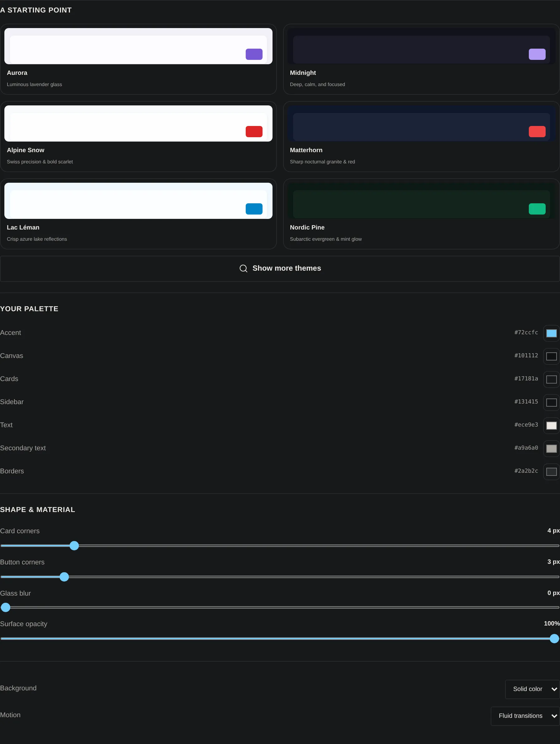Click the Show more themes button
This screenshot has height=744, width=560.
pos(280,268)
